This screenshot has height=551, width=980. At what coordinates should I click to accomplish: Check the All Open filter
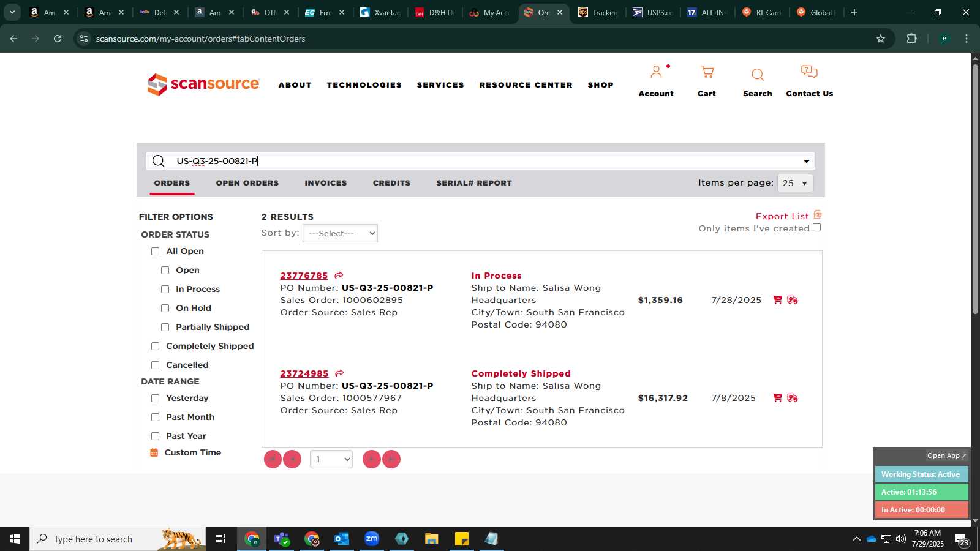coord(155,252)
